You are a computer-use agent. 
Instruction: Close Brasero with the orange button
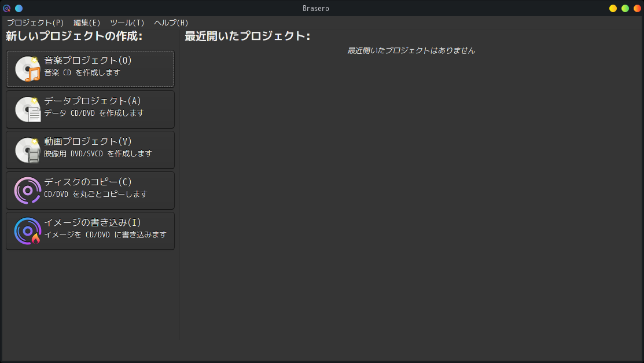(638, 8)
